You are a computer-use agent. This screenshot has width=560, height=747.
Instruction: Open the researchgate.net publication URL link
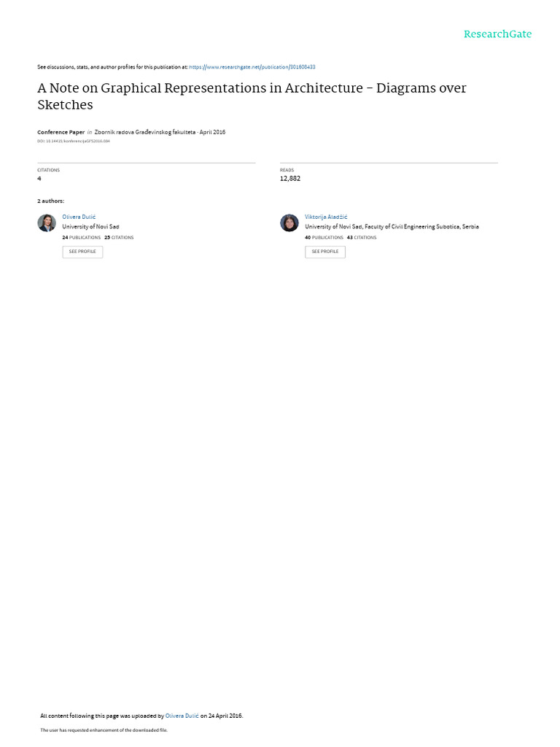[x=252, y=67]
